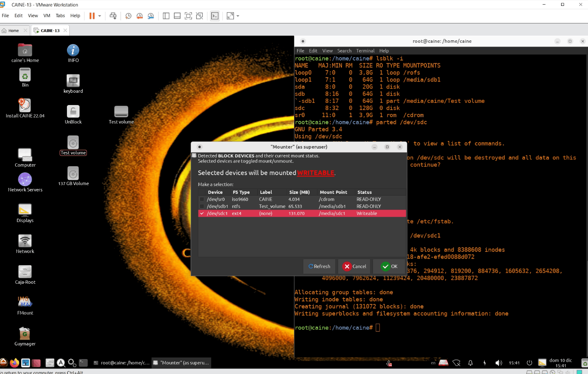This screenshot has height=374, width=588.
Task: Click the stretch guest display icon
Action: (230, 16)
